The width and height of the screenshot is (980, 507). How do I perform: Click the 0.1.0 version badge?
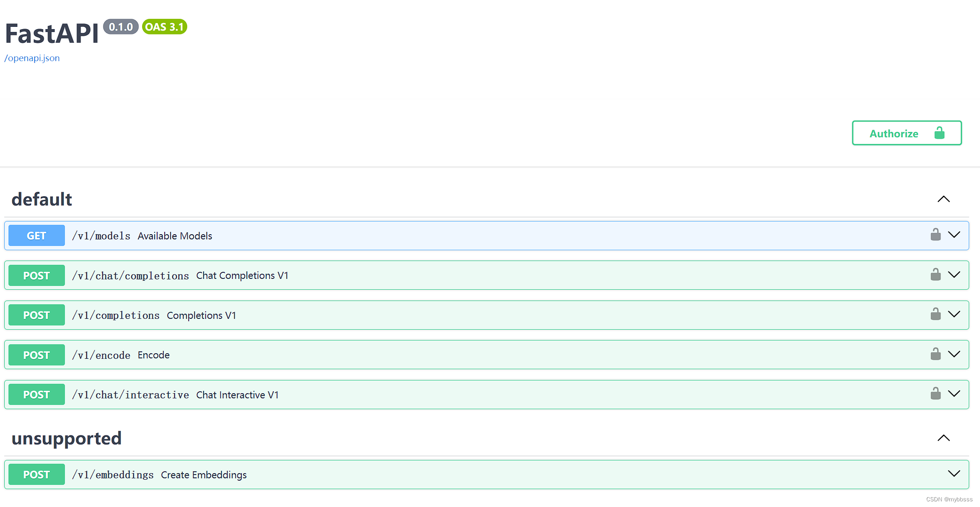(x=121, y=27)
